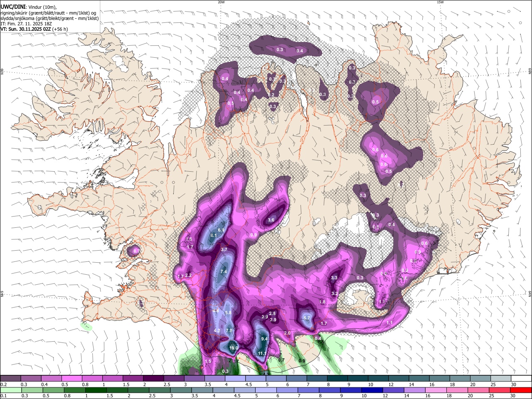Pick the dark teal 8 swatch in upper legend
532x399 pixels.
(x=337, y=379)
